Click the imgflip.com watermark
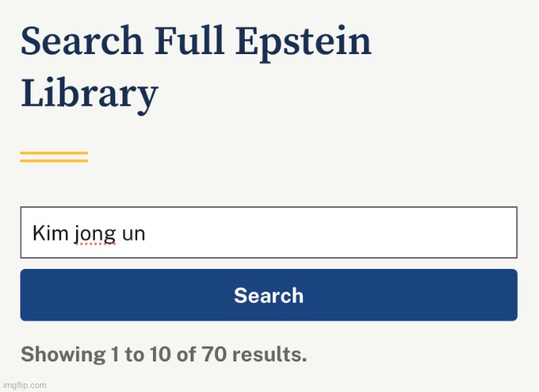 [x=24, y=385]
